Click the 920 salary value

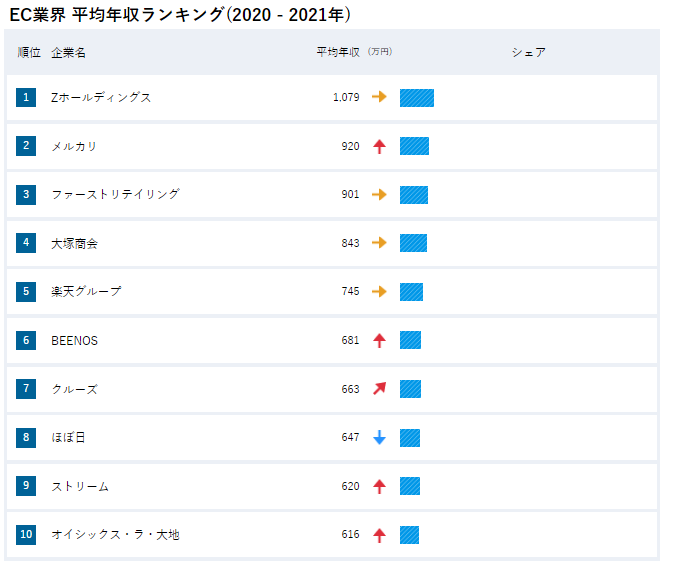[350, 146]
